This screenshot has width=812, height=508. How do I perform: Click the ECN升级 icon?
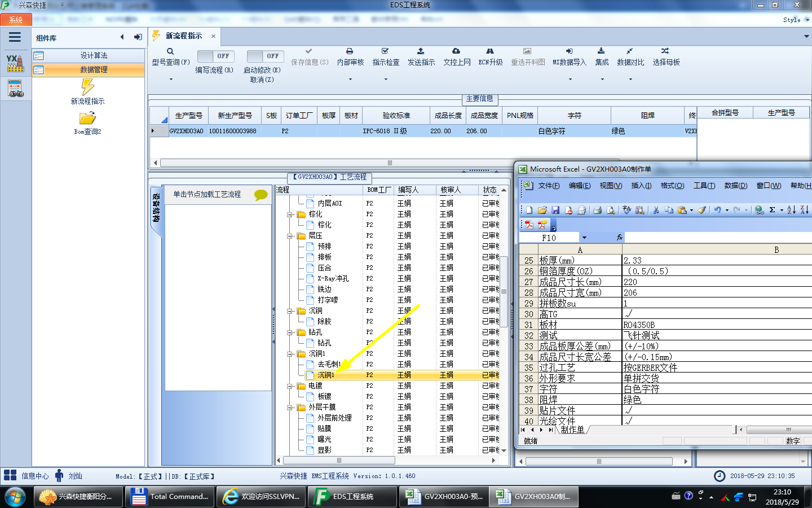tap(490, 51)
